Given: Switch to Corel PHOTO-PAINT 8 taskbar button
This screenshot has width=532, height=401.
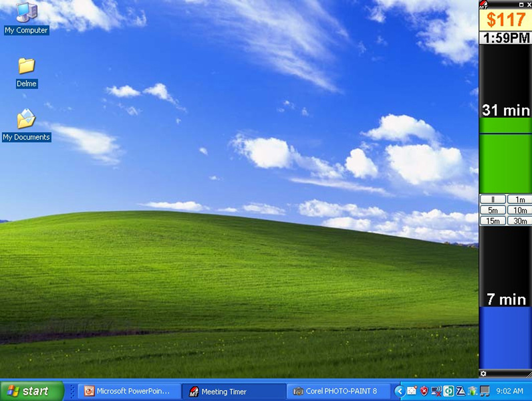Looking at the screenshot, I should (338, 391).
